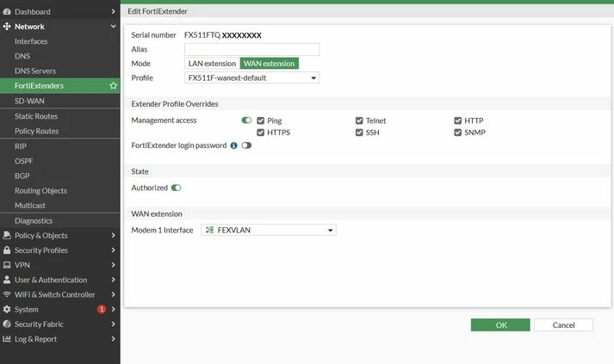Toggle the Management access switch
This screenshot has width=614, height=364.
(246, 120)
